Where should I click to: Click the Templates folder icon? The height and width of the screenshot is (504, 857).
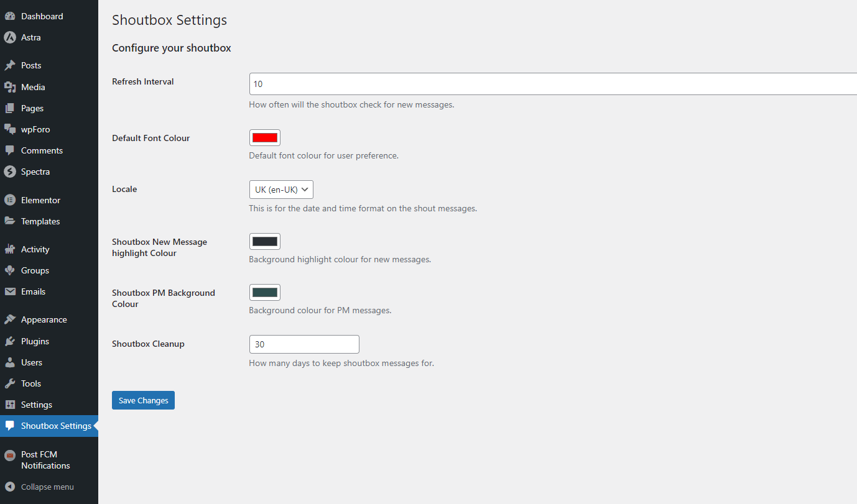10,221
